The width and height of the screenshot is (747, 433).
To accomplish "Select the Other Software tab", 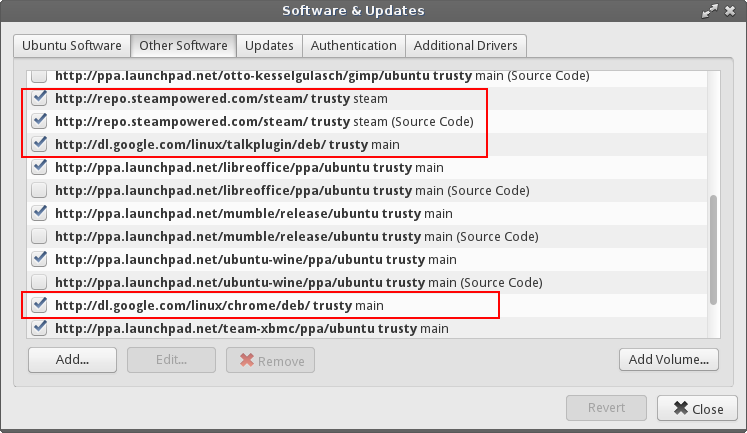I will pyautogui.click(x=183, y=46).
